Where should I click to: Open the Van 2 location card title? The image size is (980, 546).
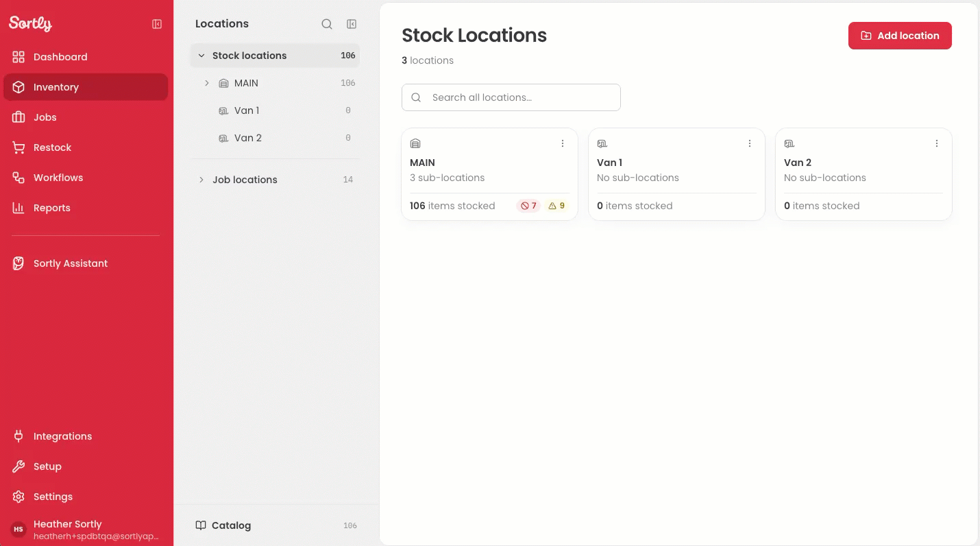(x=798, y=163)
